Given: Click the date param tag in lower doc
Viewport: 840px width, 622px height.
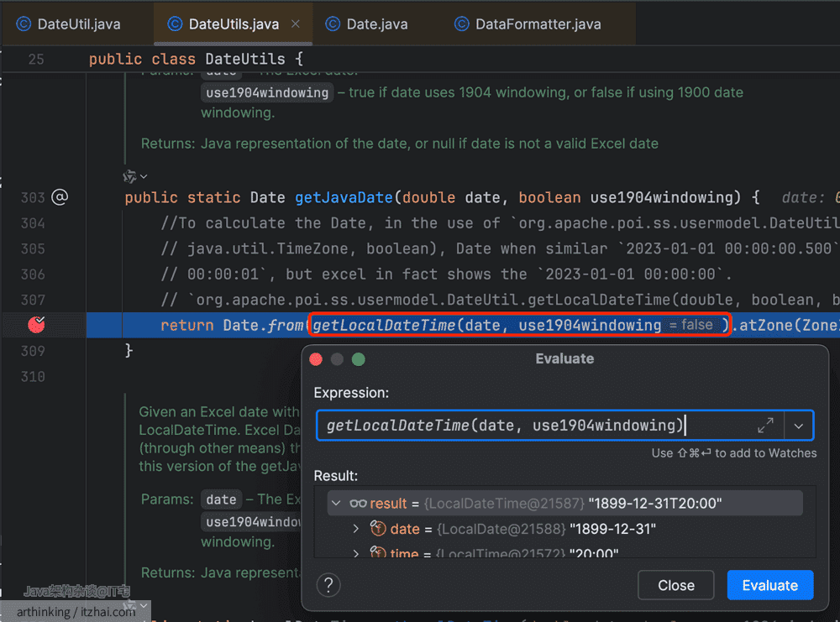Looking at the screenshot, I should (221, 499).
